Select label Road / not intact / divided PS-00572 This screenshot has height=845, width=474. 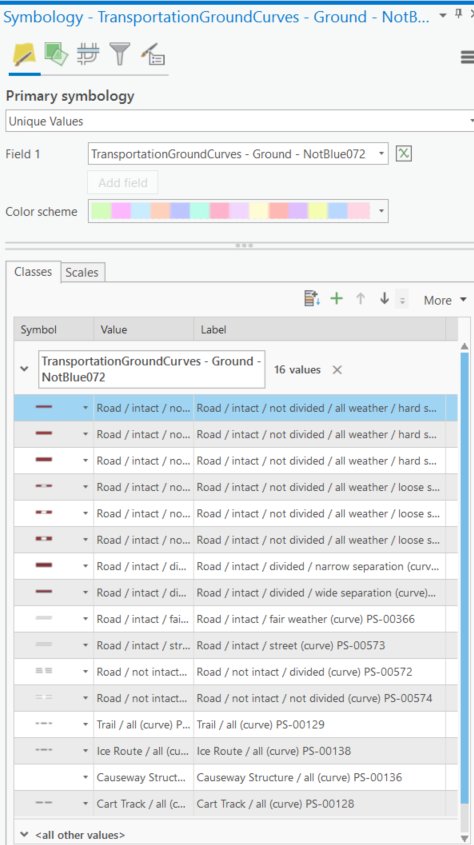pyautogui.click(x=305, y=672)
